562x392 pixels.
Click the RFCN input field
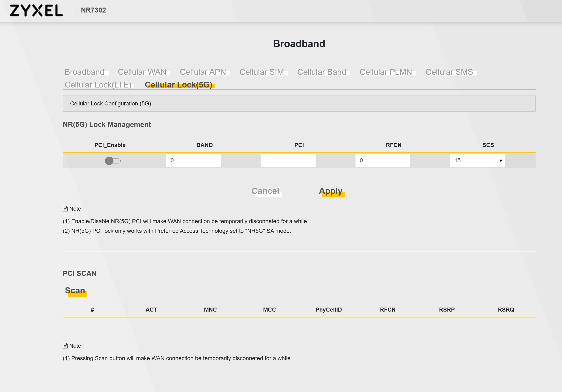tap(382, 160)
